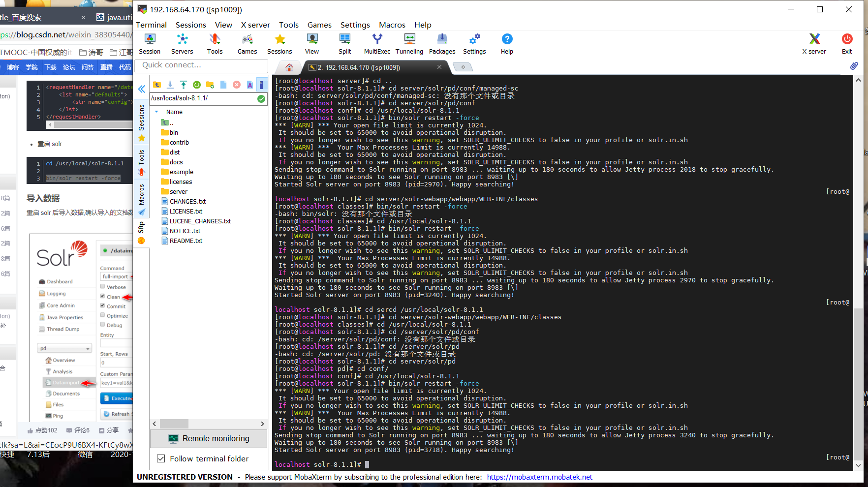Open the Session toolbar button
The height and width of the screenshot is (487, 868).
tap(150, 44)
